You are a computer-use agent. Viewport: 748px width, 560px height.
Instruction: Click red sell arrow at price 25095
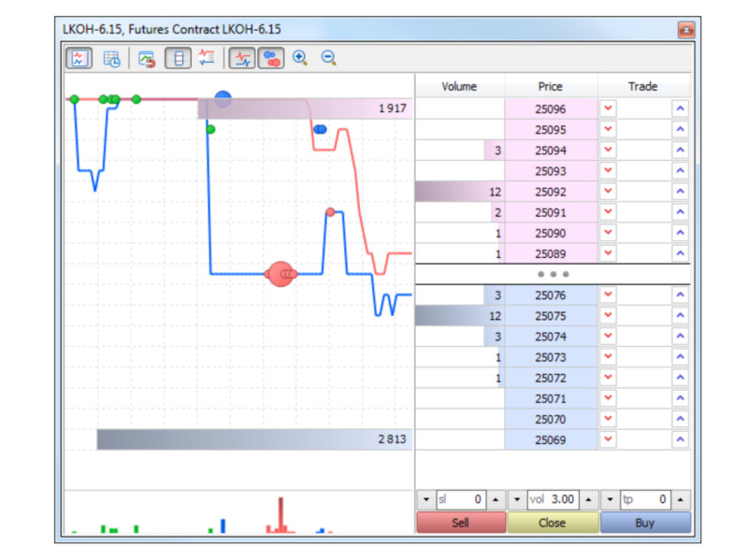[x=608, y=129]
